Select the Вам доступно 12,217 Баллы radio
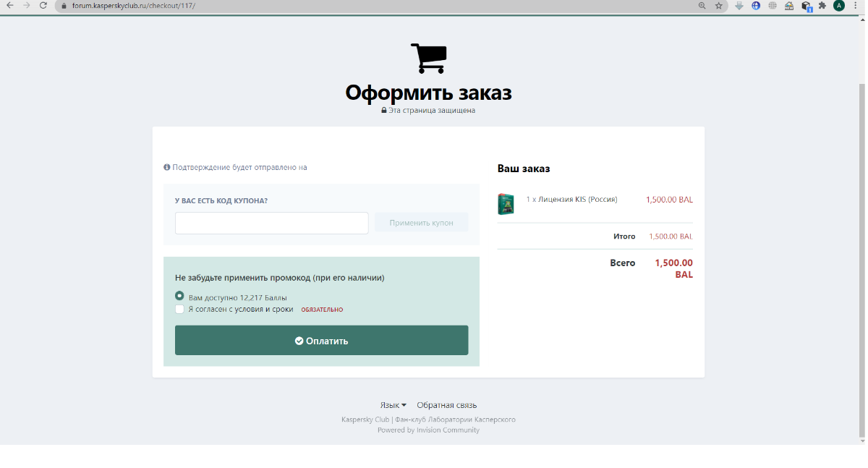Viewport: 868px width, 468px height. (x=179, y=296)
